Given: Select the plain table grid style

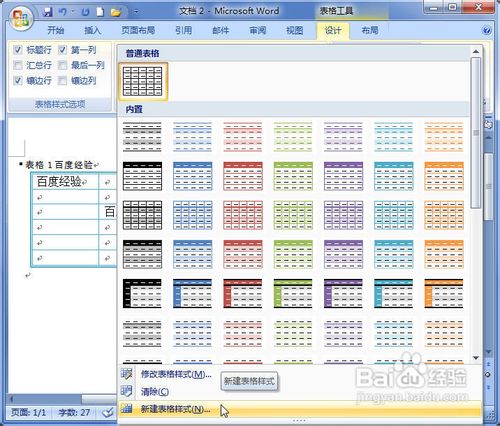Looking at the screenshot, I should tap(143, 81).
